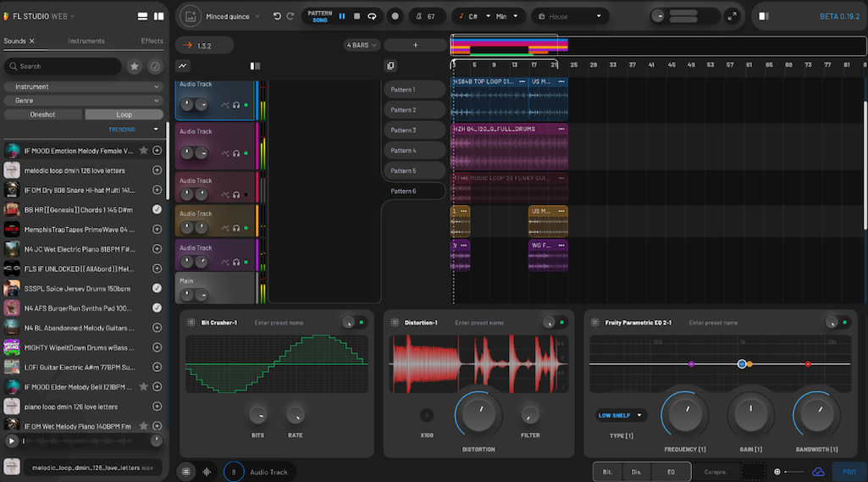
Task: Click in the sound Search field
Action: [x=64, y=66]
